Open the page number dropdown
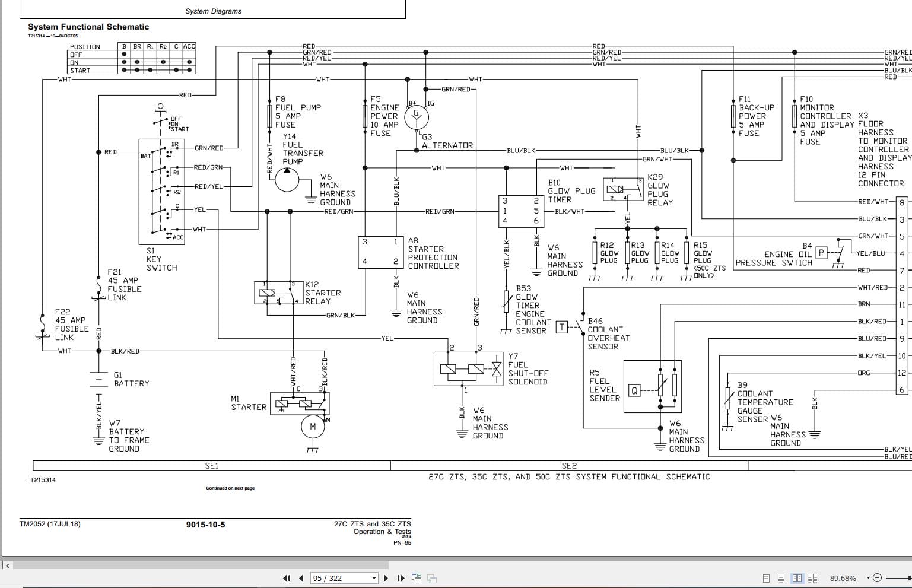The height and width of the screenshot is (588, 912). pyautogui.click(x=374, y=578)
